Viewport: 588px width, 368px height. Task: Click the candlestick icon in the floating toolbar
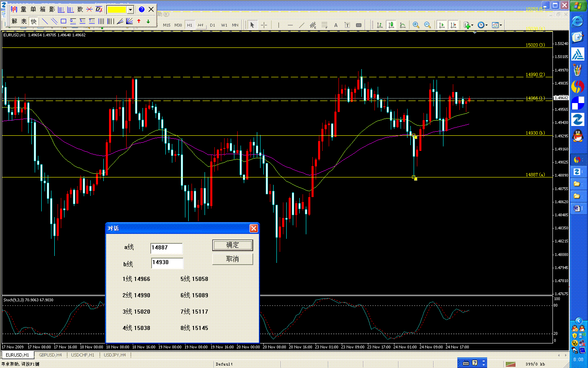[x=14, y=9]
